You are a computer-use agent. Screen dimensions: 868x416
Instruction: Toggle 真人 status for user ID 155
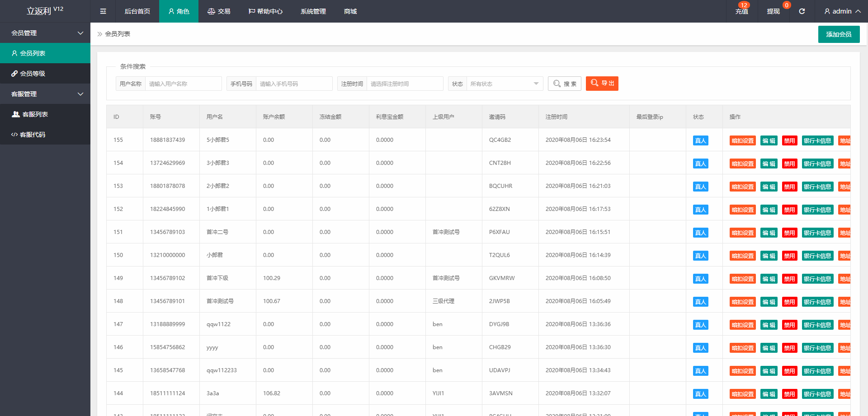pos(700,140)
